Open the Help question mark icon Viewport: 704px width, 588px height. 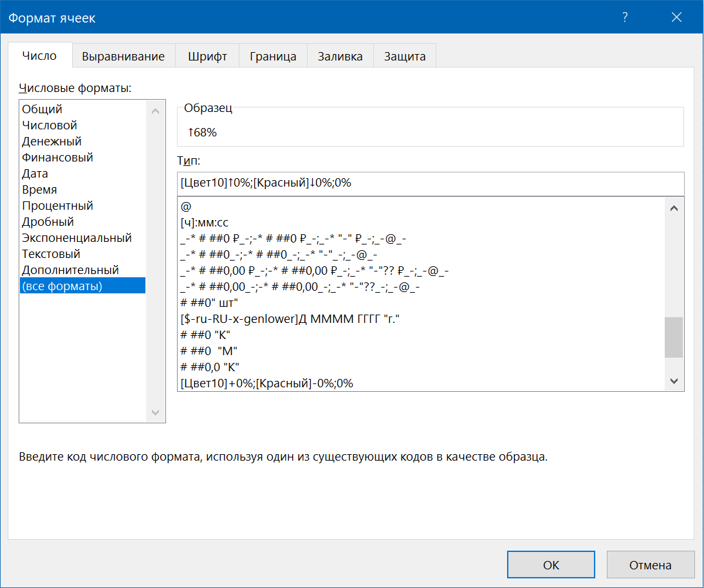pyautogui.click(x=625, y=17)
